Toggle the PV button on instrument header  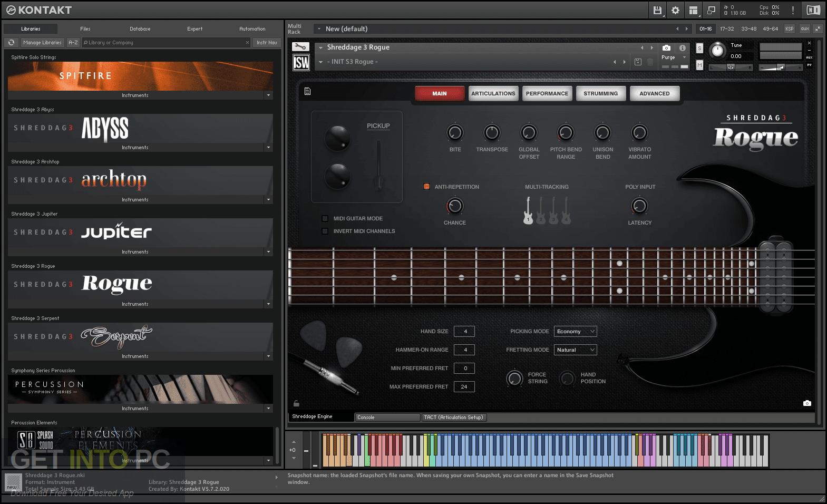point(809,65)
